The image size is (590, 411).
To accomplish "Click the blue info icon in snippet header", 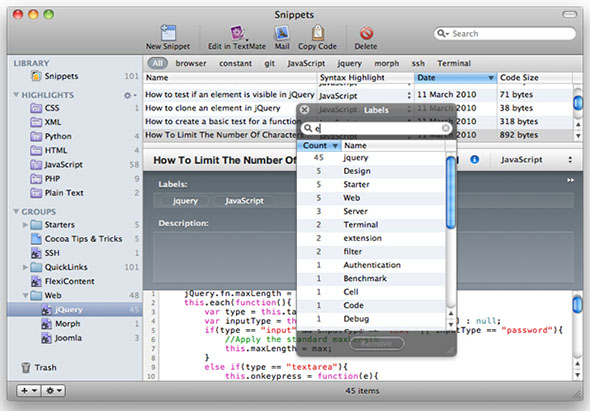I will tap(475, 160).
